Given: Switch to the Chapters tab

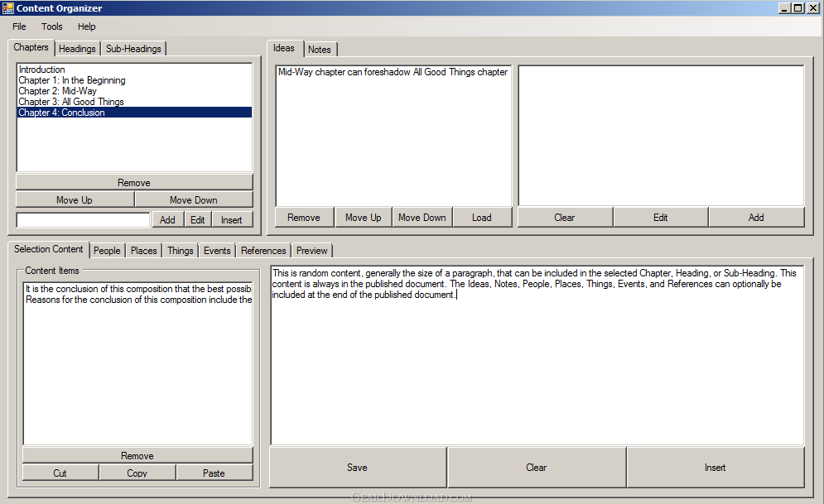Looking at the screenshot, I should pos(31,47).
